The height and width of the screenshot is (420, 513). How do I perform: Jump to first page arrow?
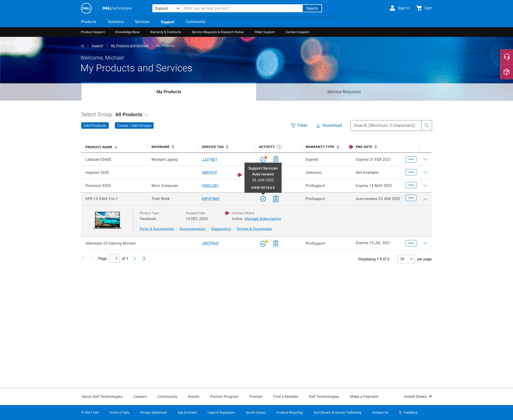(x=83, y=258)
